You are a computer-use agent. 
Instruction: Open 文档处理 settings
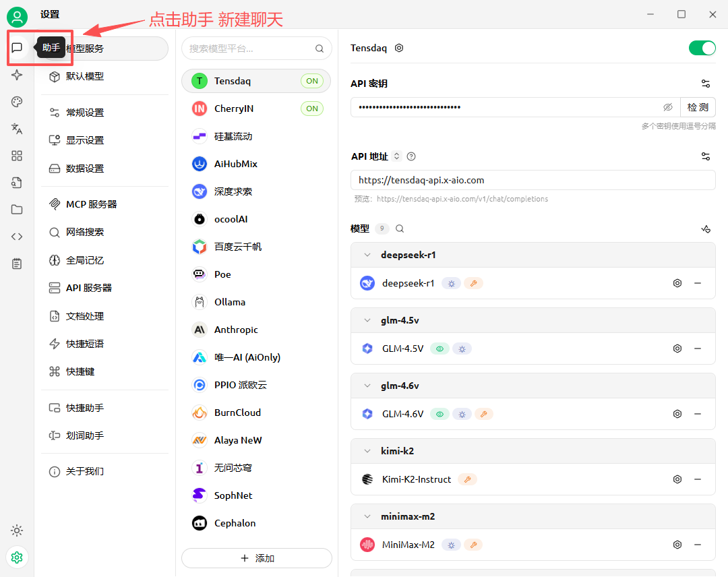point(104,316)
